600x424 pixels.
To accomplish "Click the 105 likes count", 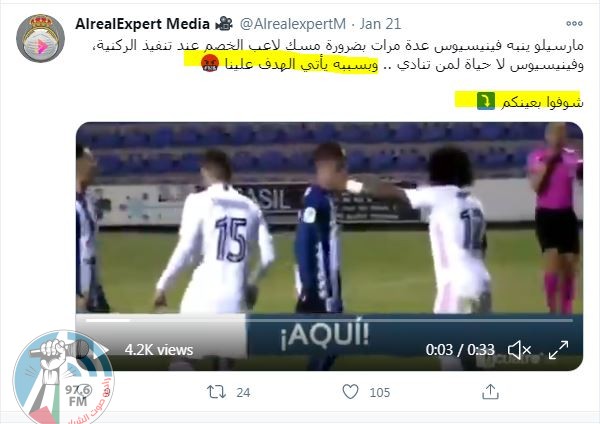I will tap(380, 392).
